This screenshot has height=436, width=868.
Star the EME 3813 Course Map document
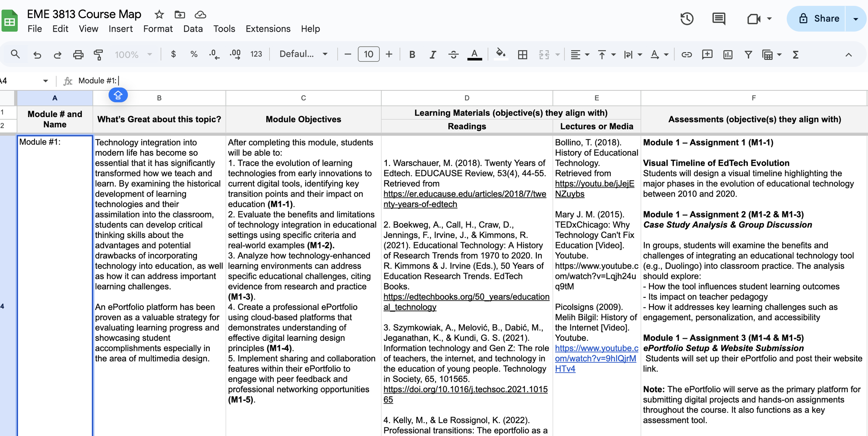(159, 15)
